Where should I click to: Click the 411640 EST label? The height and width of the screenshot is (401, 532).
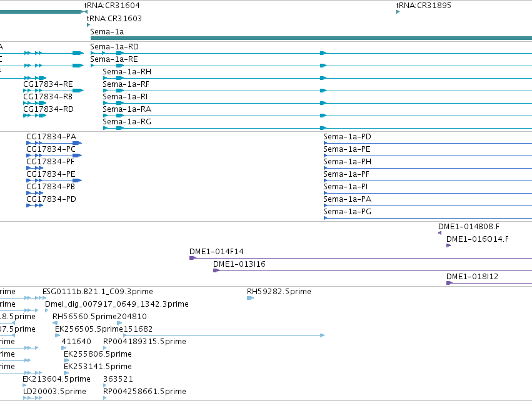(76, 342)
